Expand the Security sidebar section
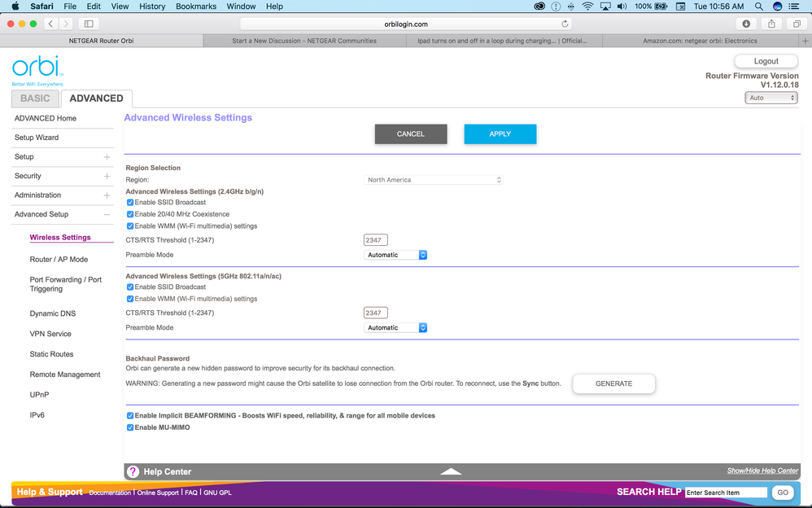The height and width of the screenshot is (508, 812). (107, 176)
